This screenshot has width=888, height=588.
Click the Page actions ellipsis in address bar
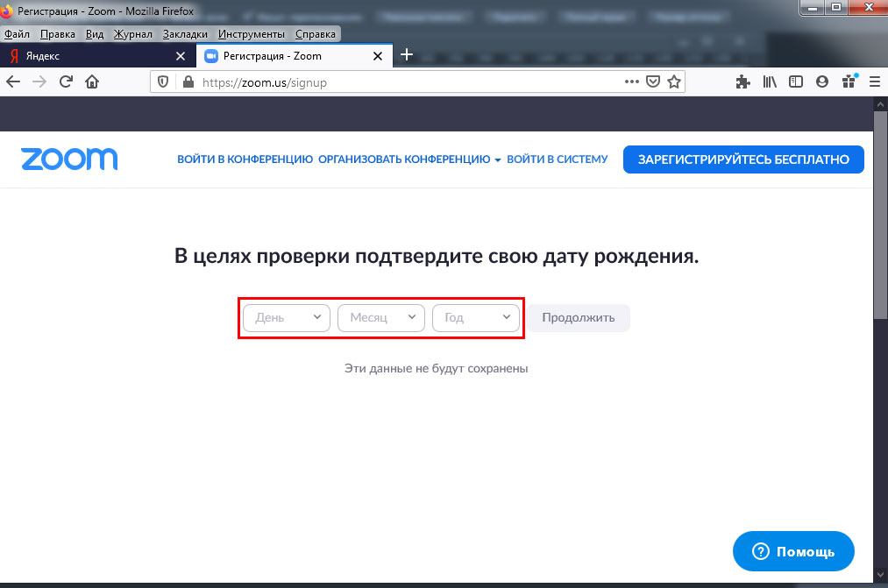pyautogui.click(x=631, y=81)
